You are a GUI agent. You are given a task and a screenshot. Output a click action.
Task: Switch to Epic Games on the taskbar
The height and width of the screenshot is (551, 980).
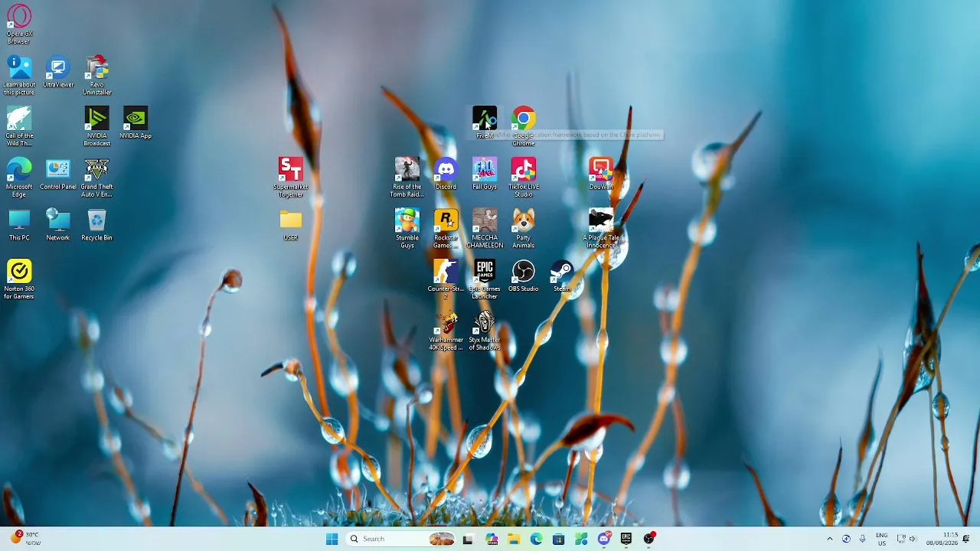coord(626,539)
